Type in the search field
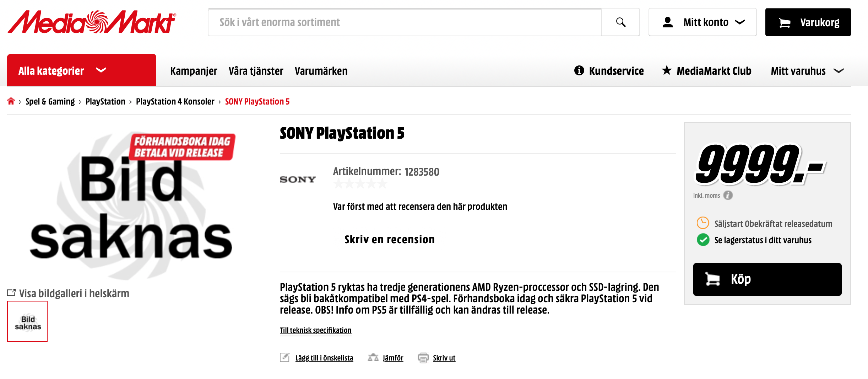This screenshot has height=379, width=868. 405,22
